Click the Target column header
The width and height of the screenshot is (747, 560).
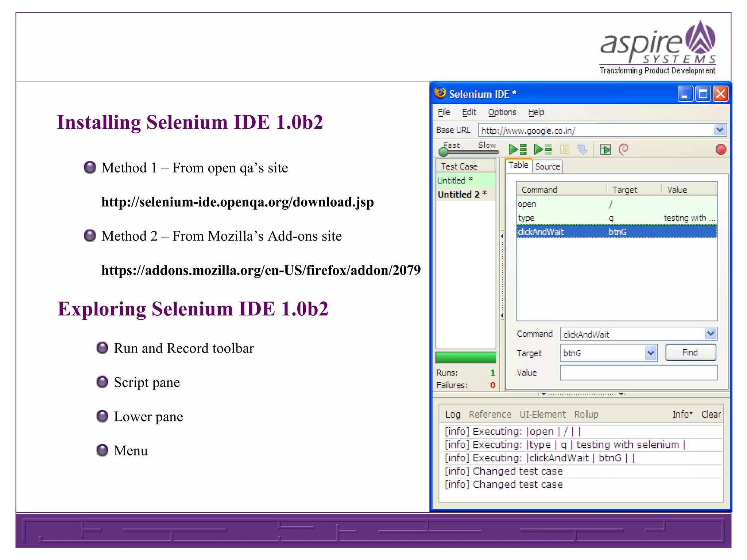tap(634, 190)
